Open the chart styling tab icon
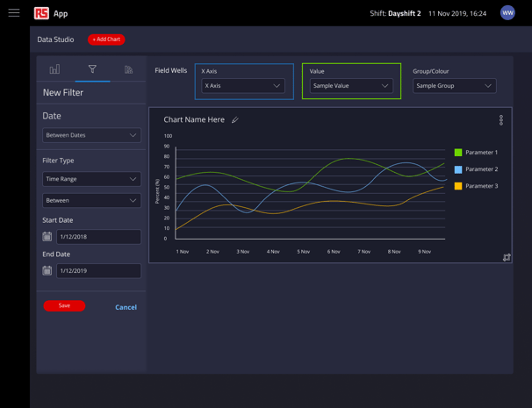The image size is (532, 408). pyautogui.click(x=128, y=69)
